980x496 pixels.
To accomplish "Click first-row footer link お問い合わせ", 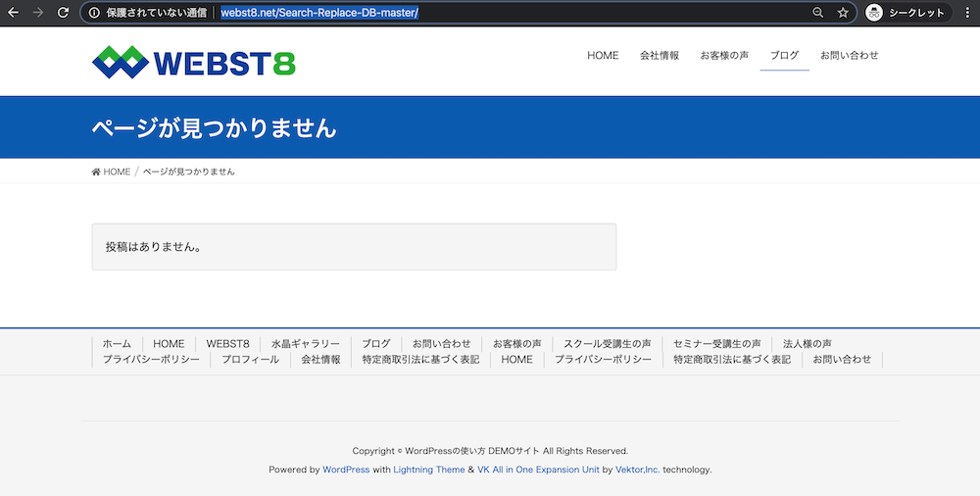I will click(441, 343).
